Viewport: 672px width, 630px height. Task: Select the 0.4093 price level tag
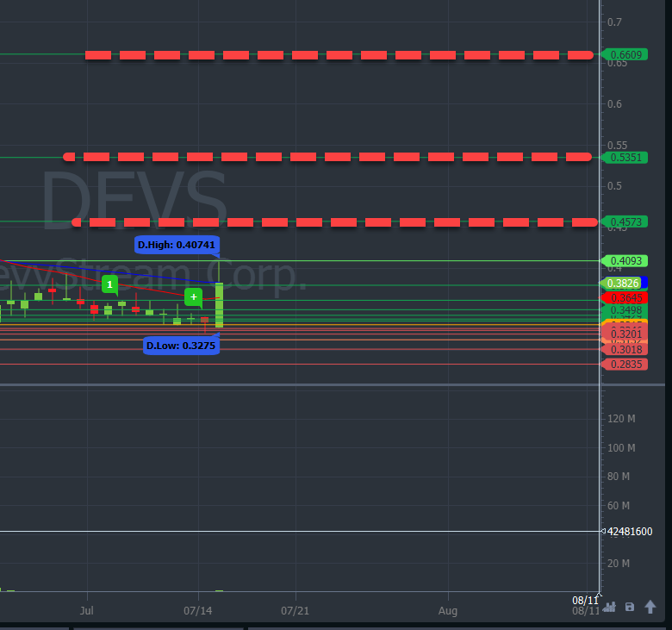pyautogui.click(x=625, y=261)
